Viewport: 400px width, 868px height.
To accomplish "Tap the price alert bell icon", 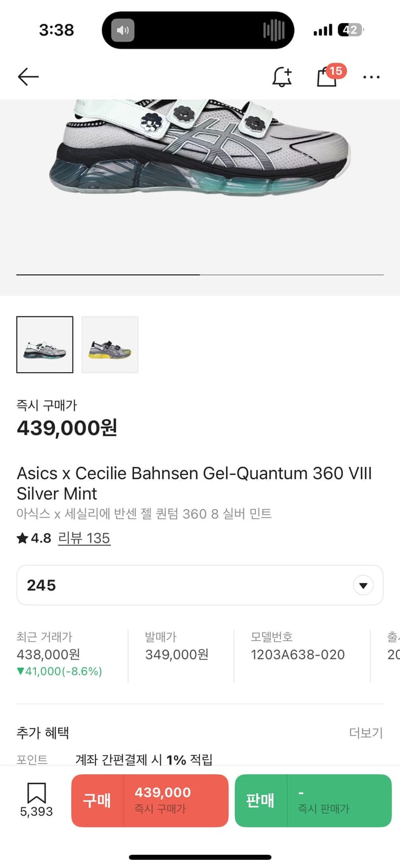I will pyautogui.click(x=282, y=76).
